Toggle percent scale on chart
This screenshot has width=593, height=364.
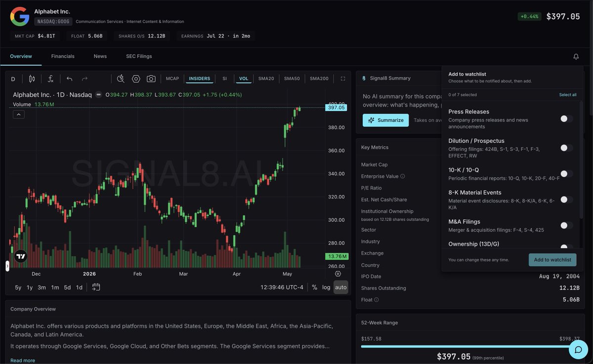point(314,287)
